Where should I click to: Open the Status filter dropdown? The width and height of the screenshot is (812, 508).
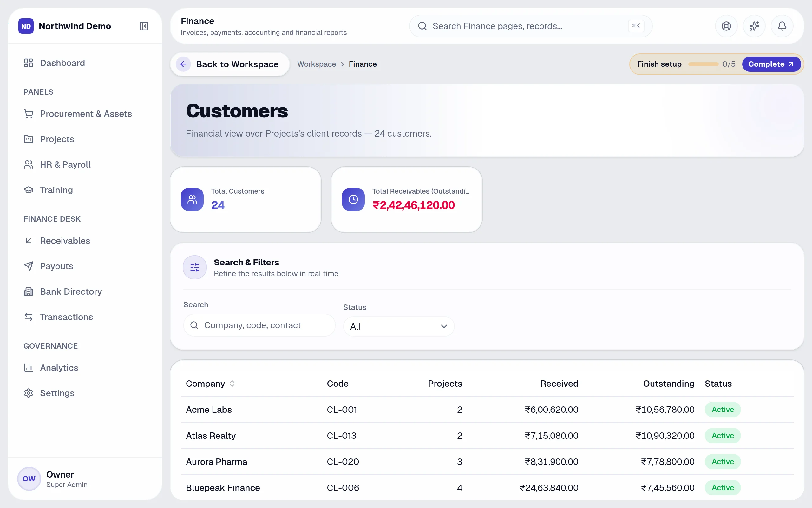click(399, 326)
